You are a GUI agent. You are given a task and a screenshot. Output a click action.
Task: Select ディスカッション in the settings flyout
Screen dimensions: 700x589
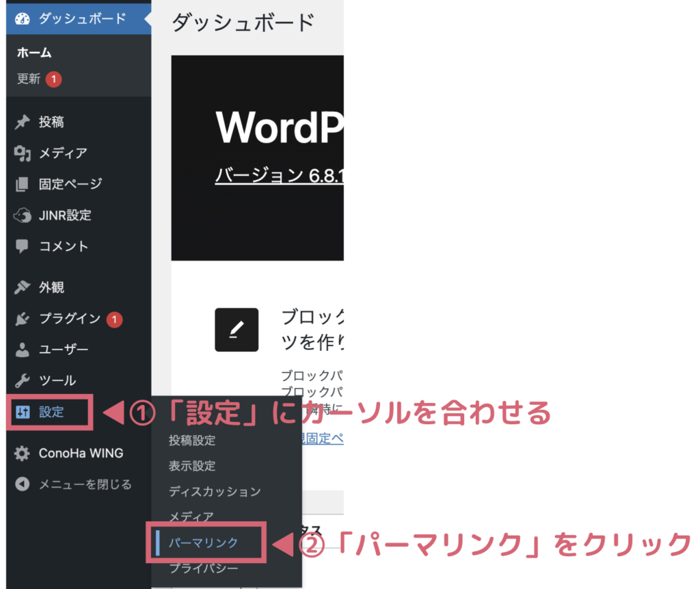(215, 492)
